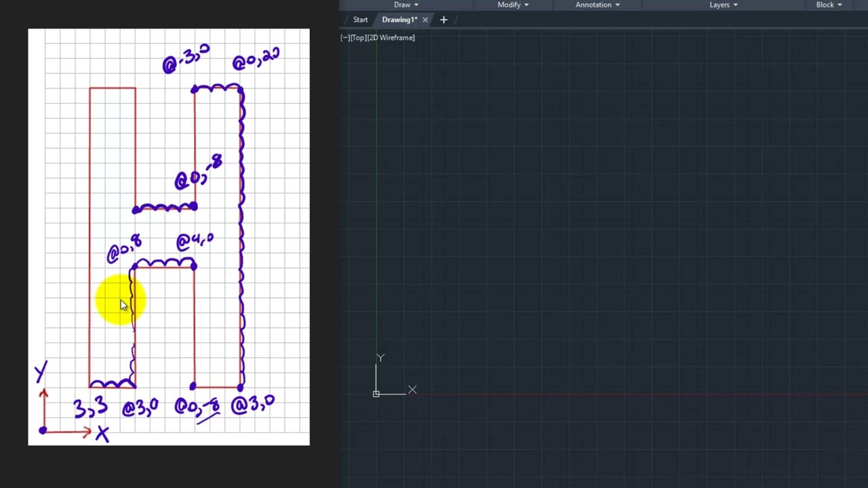
Task: Add a new drawing tab
Action: point(443,20)
